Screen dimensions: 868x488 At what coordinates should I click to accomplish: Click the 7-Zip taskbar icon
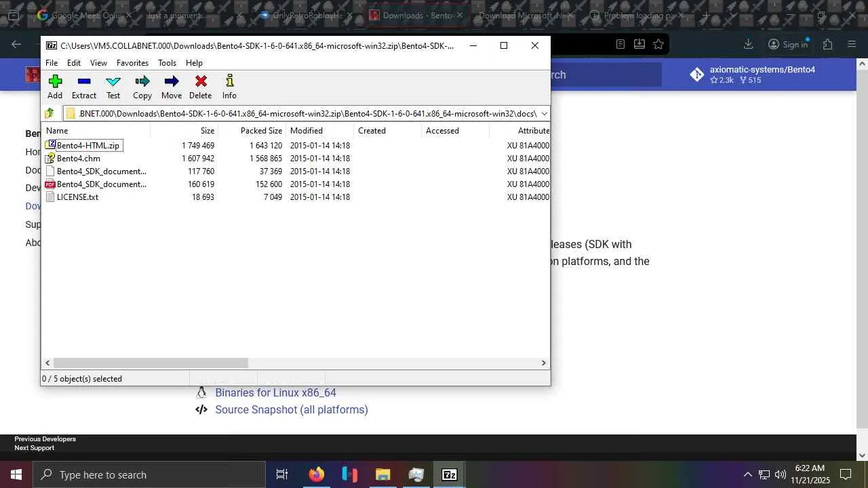pyautogui.click(x=449, y=474)
